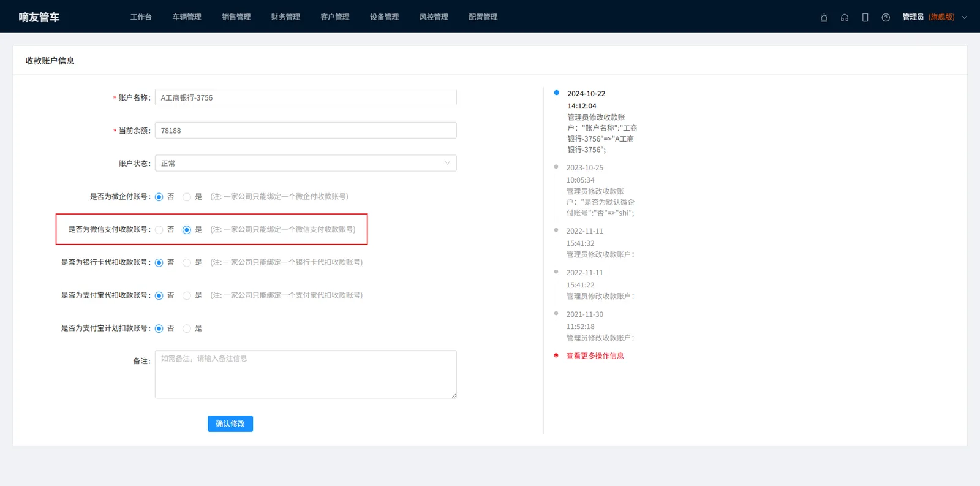Click the 2021-11-30 log entry timestamp
Screen dimensions: 980x486
tap(585, 321)
